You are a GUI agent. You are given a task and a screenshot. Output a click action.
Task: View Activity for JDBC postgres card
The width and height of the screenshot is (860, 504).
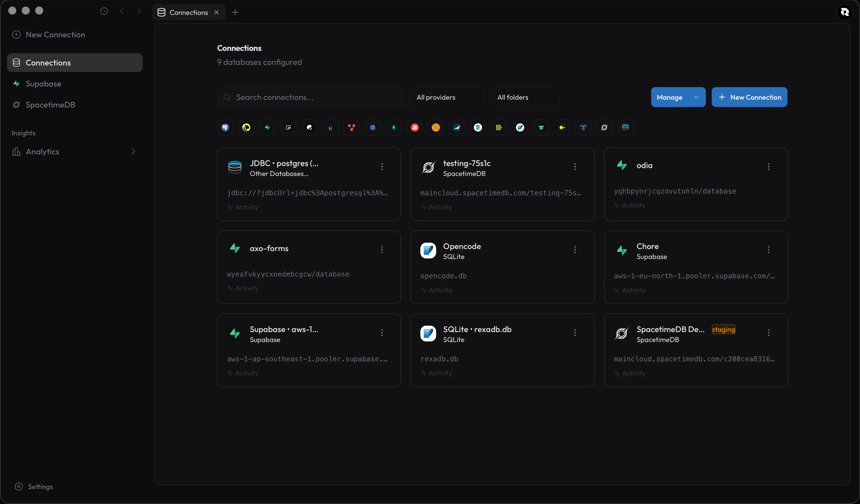click(x=243, y=207)
